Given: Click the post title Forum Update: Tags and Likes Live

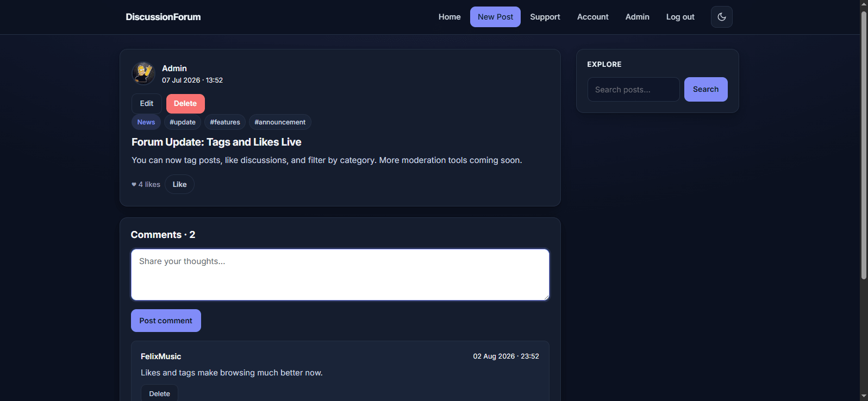Looking at the screenshot, I should (x=216, y=142).
